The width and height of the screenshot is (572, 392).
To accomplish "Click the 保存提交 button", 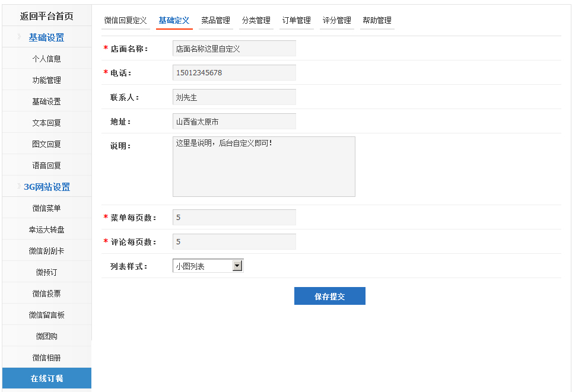I will (x=329, y=296).
